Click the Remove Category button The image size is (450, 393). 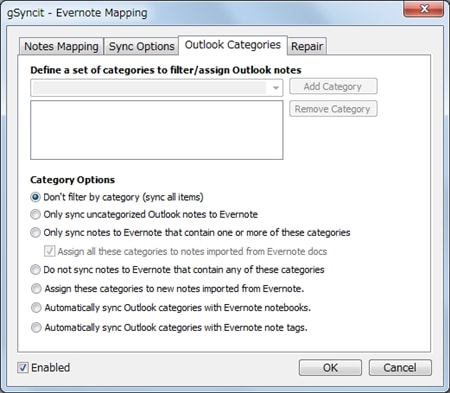point(333,109)
